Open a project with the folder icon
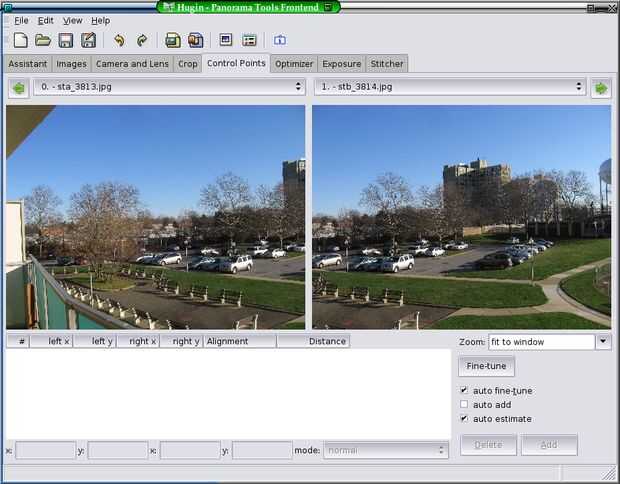This screenshot has height=484, width=620. coord(43,40)
